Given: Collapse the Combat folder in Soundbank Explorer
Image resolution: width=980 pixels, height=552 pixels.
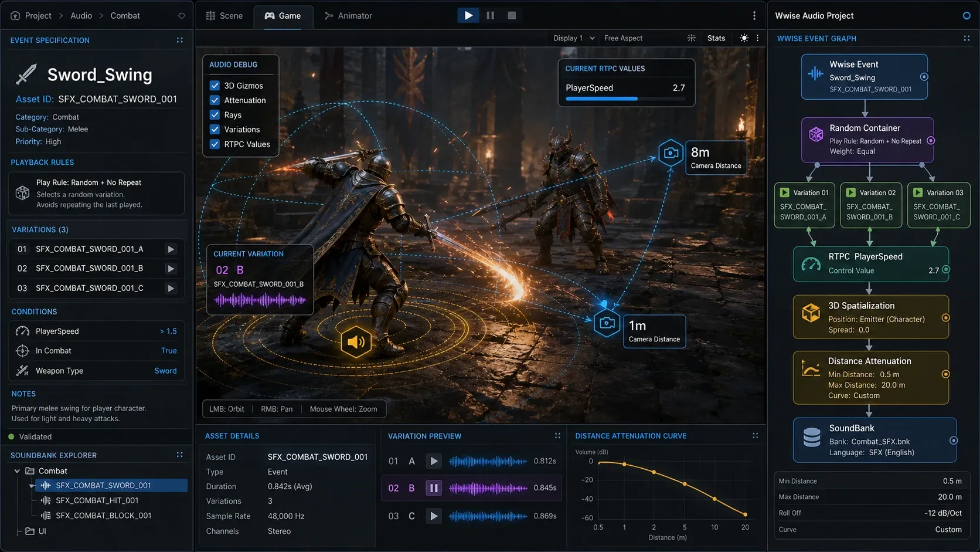Looking at the screenshot, I should 17,471.
